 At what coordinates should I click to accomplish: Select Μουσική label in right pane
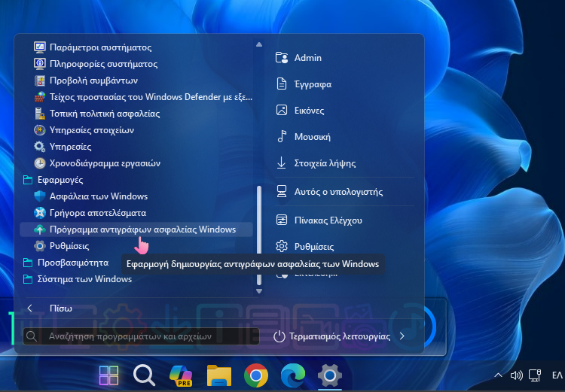[313, 137]
